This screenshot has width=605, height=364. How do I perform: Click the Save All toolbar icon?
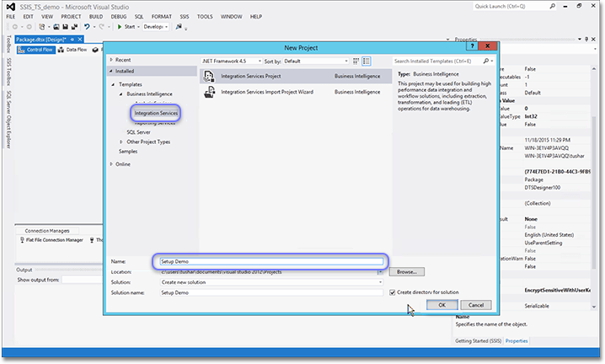tap(74, 27)
